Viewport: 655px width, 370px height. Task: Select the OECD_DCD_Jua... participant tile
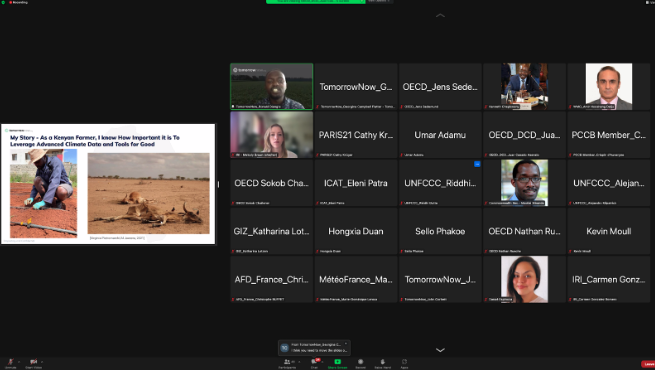point(525,135)
